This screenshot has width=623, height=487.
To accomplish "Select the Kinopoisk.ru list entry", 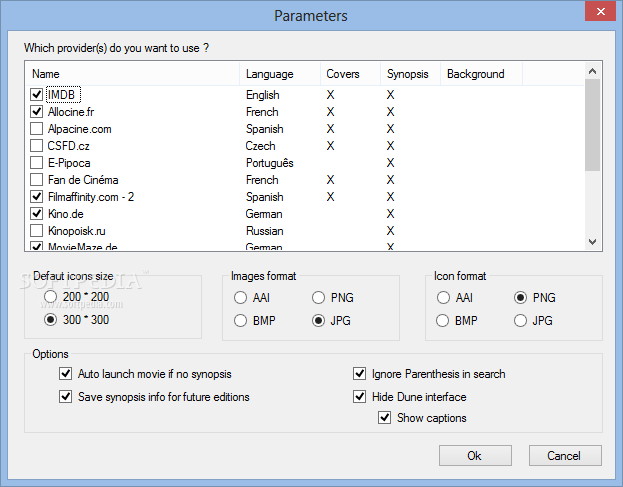I will tap(77, 231).
